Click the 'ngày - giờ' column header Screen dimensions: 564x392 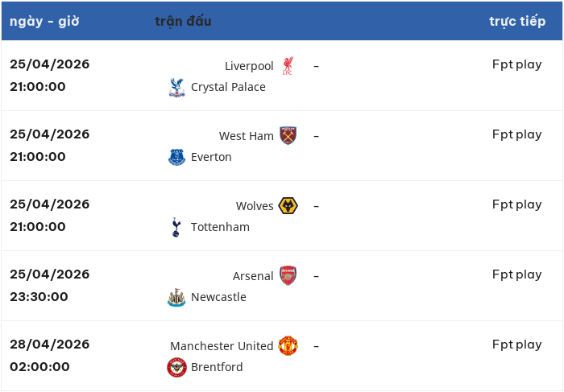(44, 21)
